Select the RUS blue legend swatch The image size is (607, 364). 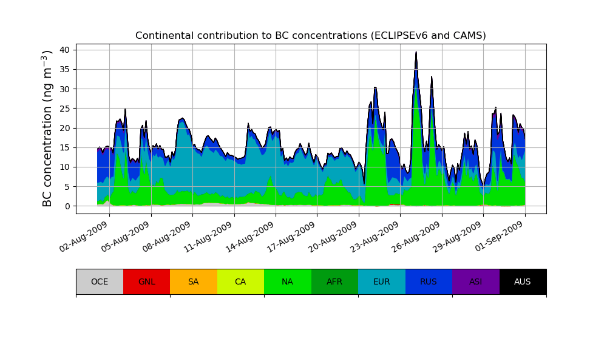pyautogui.click(x=429, y=281)
